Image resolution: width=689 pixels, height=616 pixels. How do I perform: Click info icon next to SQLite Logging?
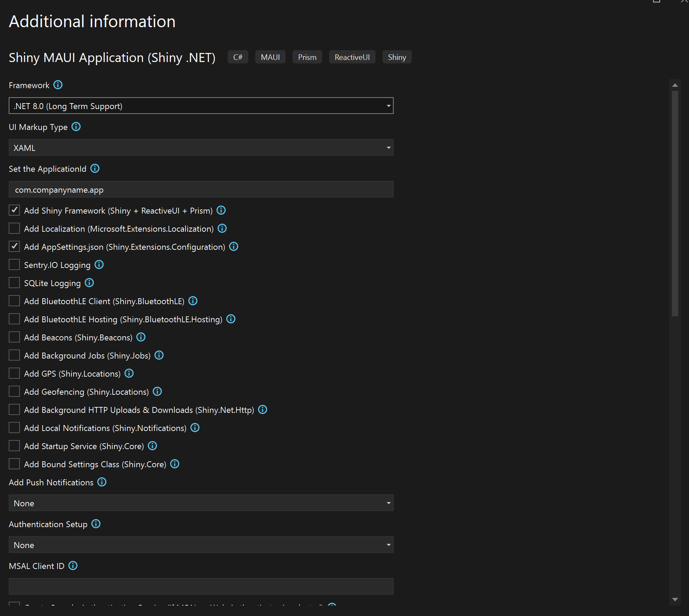tap(89, 283)
